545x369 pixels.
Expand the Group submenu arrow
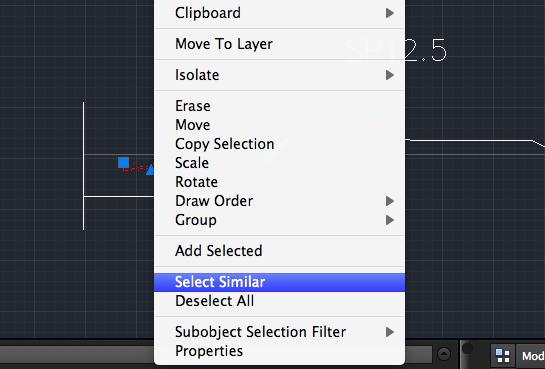tap(390, 220)
